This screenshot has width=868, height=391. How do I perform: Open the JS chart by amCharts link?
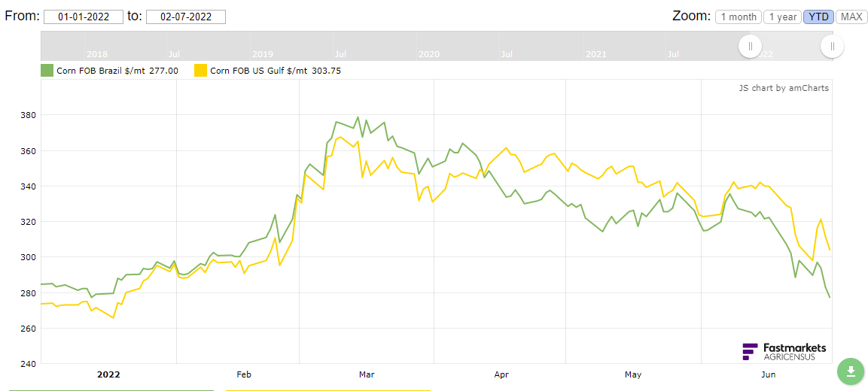784,88
